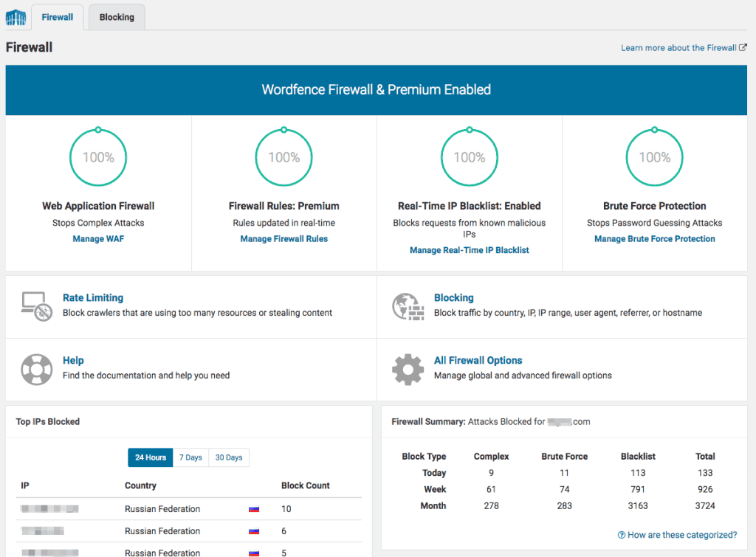Click the Today blacklist value 113
Viewport: 756px width, 557px height.
point(638,473)
